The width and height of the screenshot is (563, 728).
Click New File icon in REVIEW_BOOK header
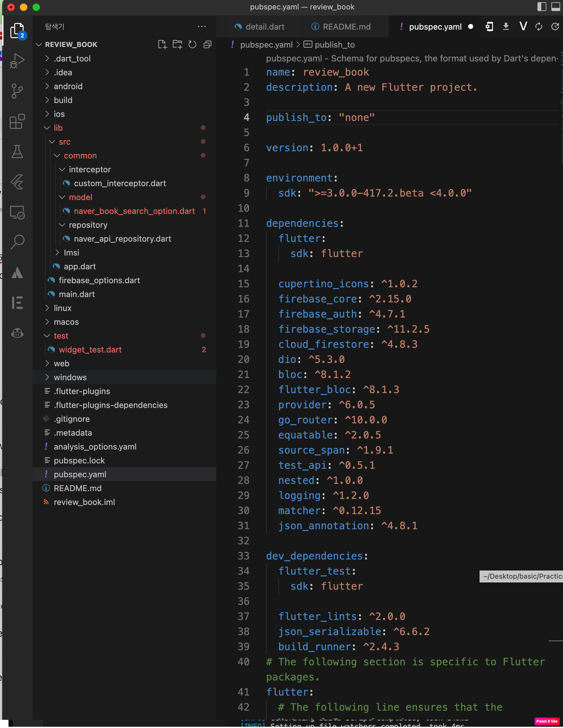(162, 44)
